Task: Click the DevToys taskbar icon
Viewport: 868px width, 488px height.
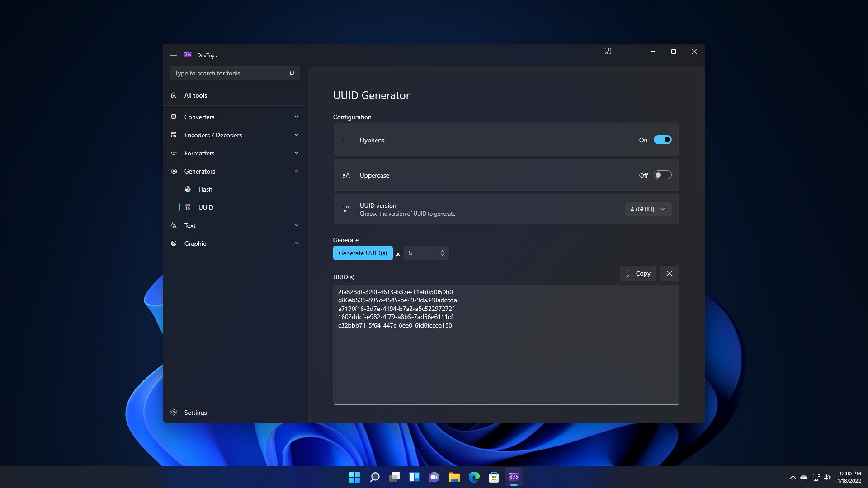Action: coord(514,477)
